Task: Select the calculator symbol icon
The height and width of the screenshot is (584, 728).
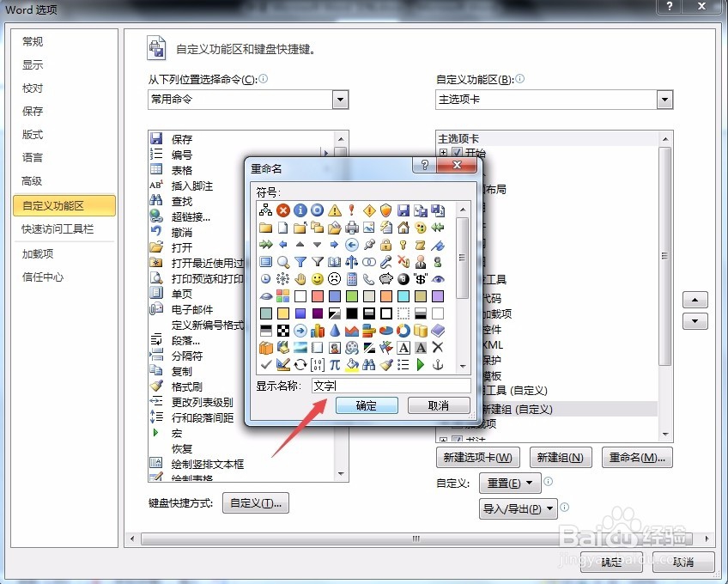Action: tap(352, 279)
